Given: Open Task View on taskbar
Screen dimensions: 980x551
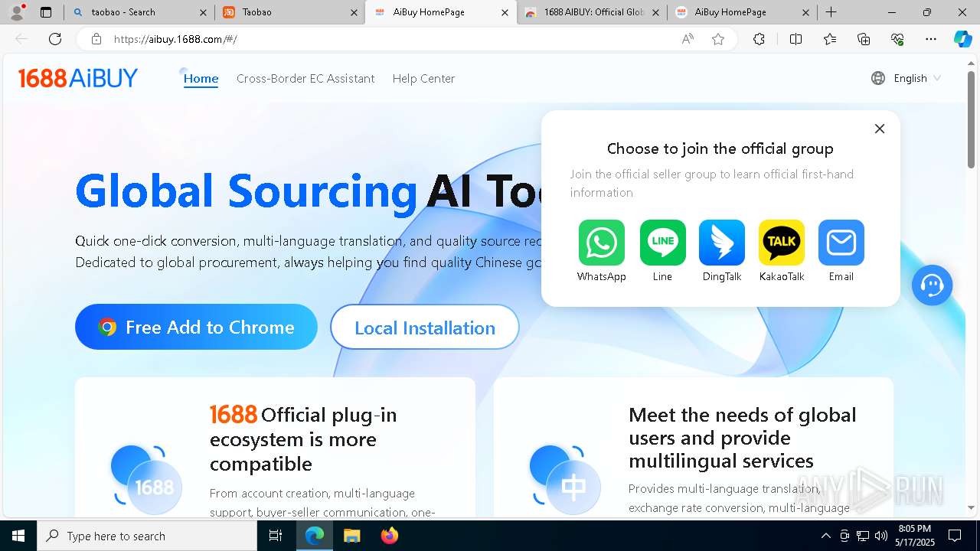Looking at the screenshot, I should pyautogui.click(x=276, y=536).
